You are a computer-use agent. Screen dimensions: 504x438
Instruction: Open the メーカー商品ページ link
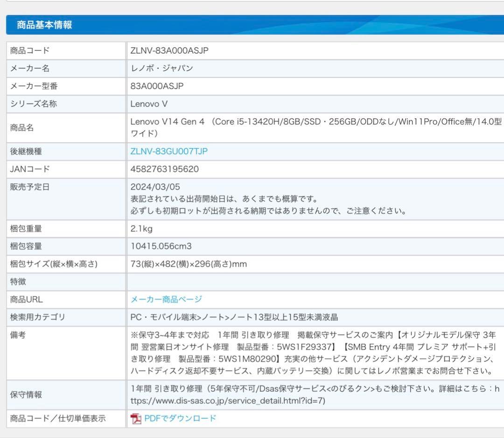pos(166,299)
